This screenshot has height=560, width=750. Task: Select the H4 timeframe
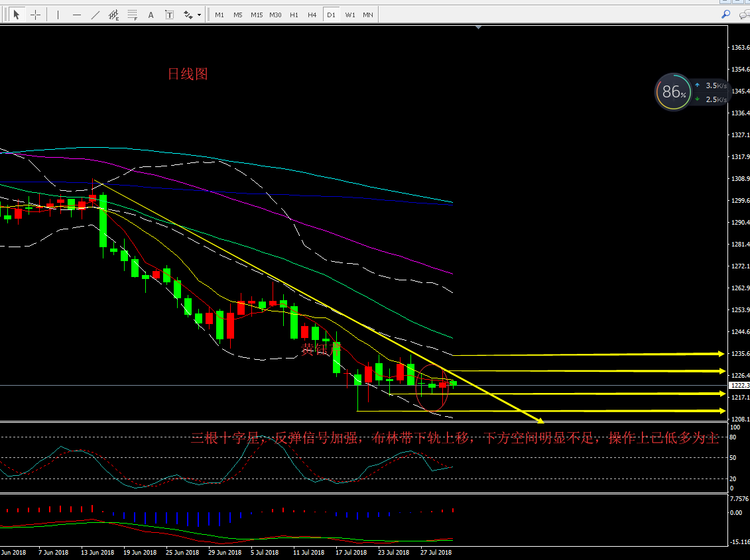point(312,15)
